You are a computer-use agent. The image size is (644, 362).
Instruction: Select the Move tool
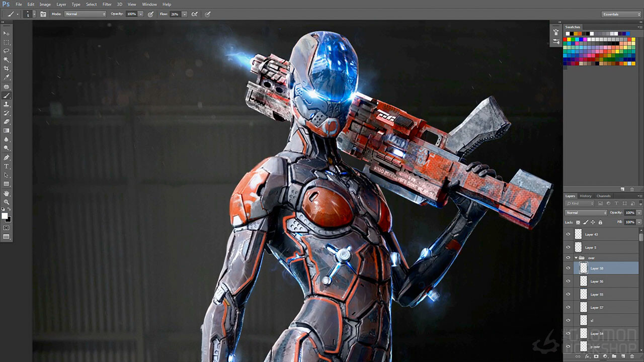7,33
